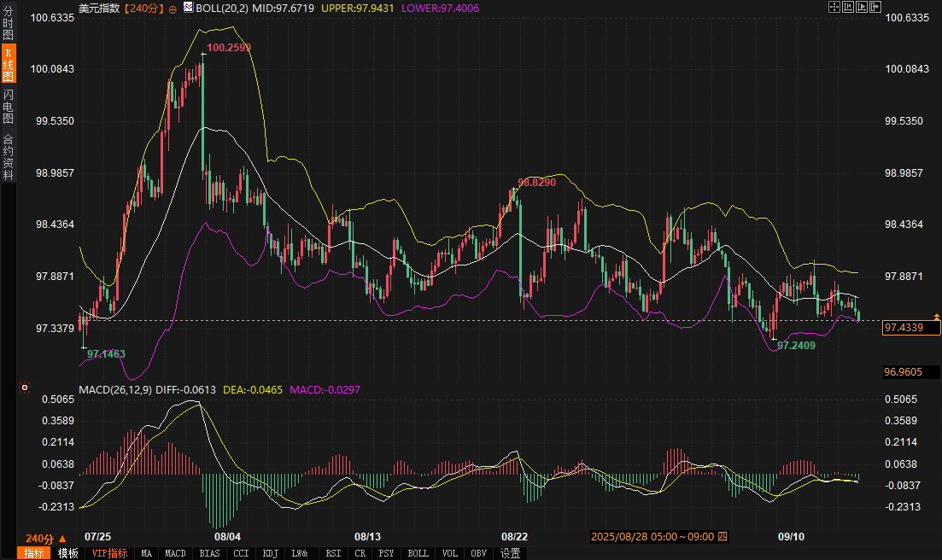Open the 设置 indicator settings
Screen dimensions: 942x560
pos(511,553)
